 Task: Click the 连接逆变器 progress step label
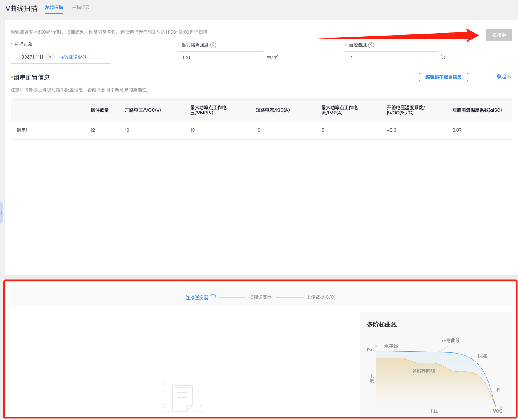coord(197,298)
